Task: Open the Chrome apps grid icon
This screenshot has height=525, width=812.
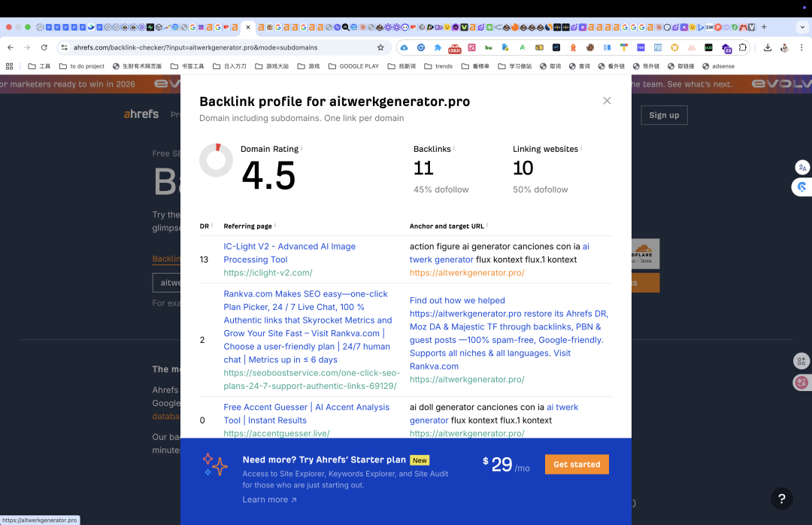Action: pyautogui.click(x=9, y=66)
